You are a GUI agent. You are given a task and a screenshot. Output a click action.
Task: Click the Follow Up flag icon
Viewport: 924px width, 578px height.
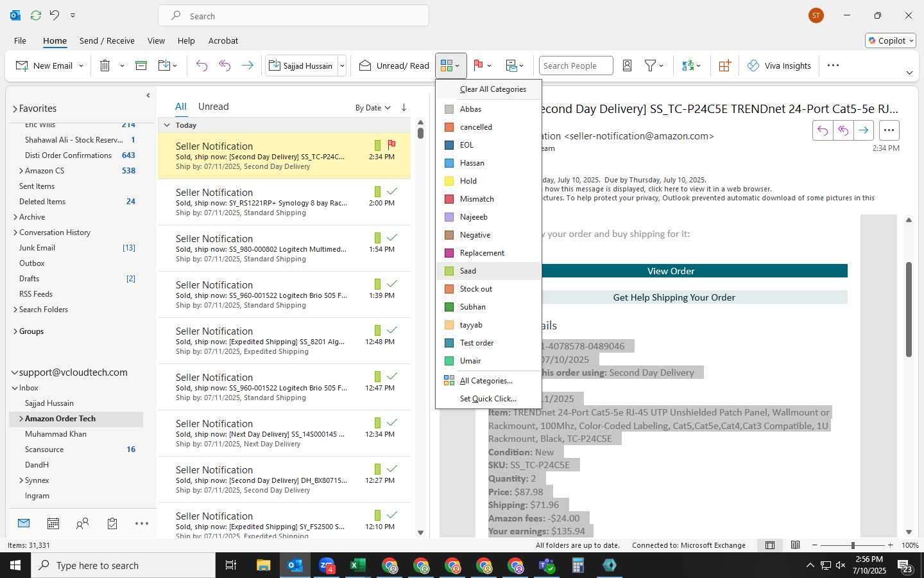pos(478,66)
